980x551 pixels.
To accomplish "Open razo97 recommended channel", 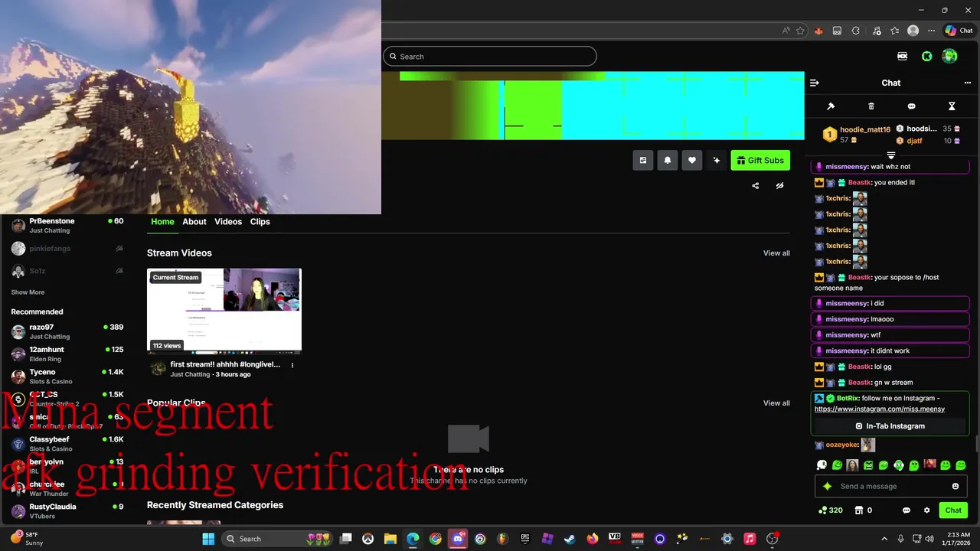I will click(x=67, y=331).
